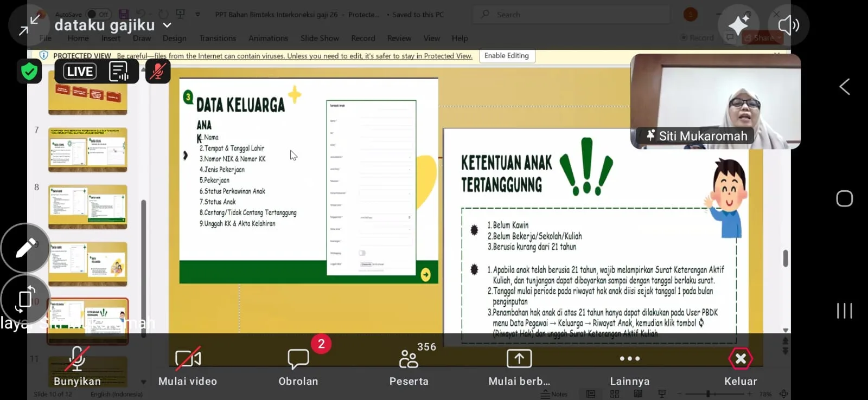The width and height of the screenshot is (868, 400).
Task: Click the slide editing vertical scrollbar thumb
Action: [785, 258]
